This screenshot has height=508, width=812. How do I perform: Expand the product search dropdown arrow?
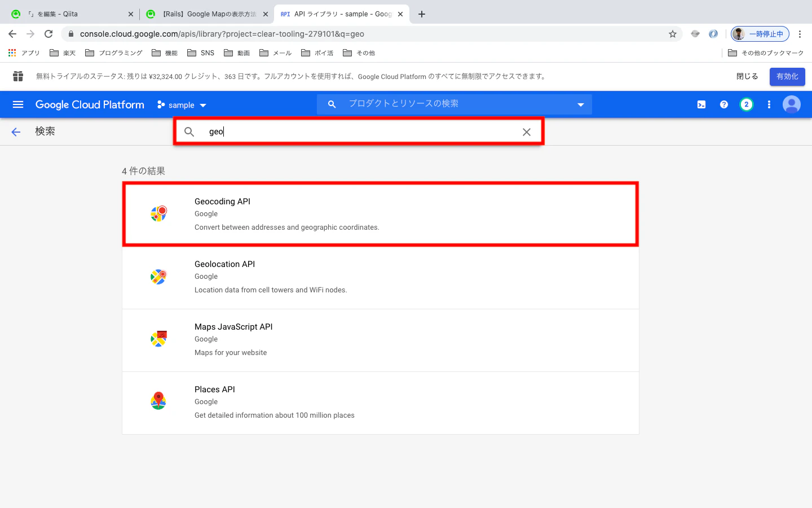[x=581, y=104]
